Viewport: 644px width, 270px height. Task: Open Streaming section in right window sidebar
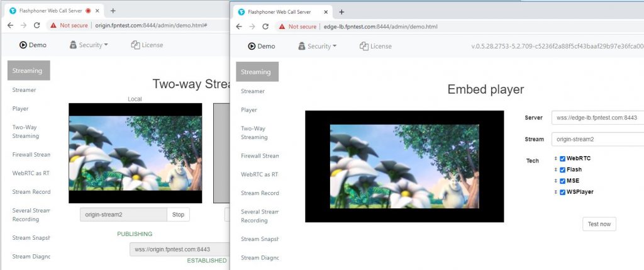257,72
